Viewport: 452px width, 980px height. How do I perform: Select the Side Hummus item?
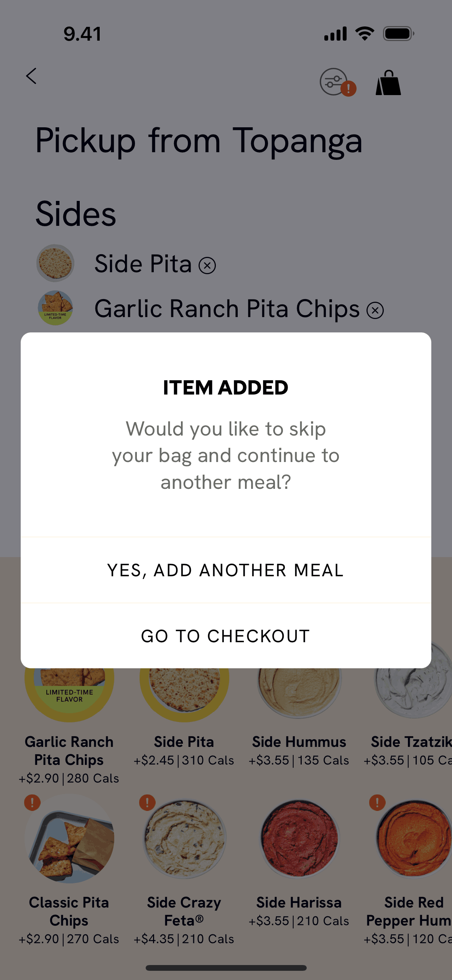coord(299,690)
